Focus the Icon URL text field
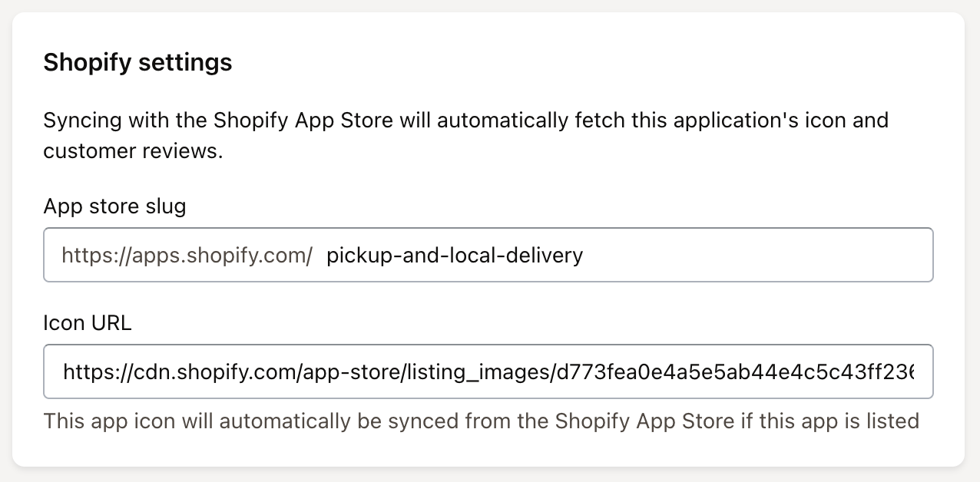This screenshot has height=482, width=980. 488,372
